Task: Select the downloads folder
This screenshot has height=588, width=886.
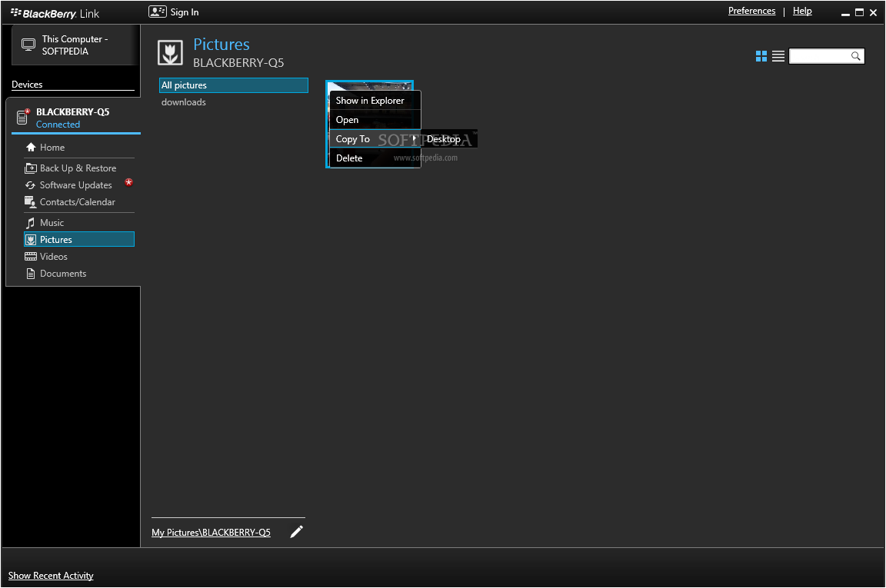Action: [184, 102]
